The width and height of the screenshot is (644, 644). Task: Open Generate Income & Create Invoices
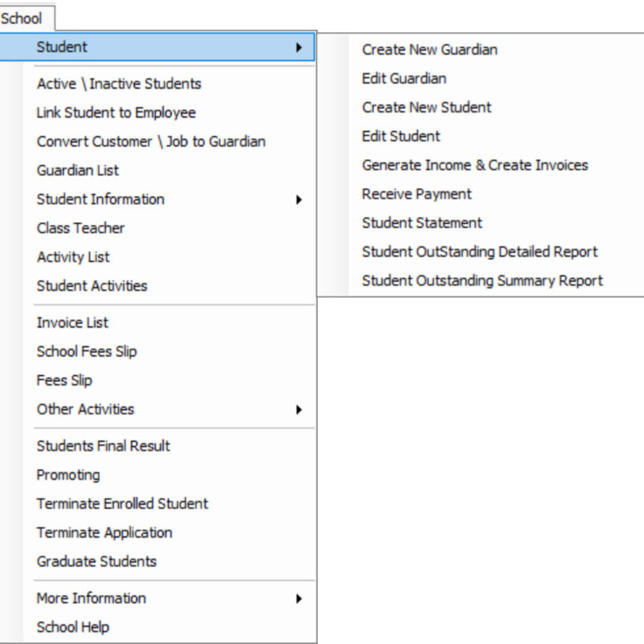pos(475,165)
